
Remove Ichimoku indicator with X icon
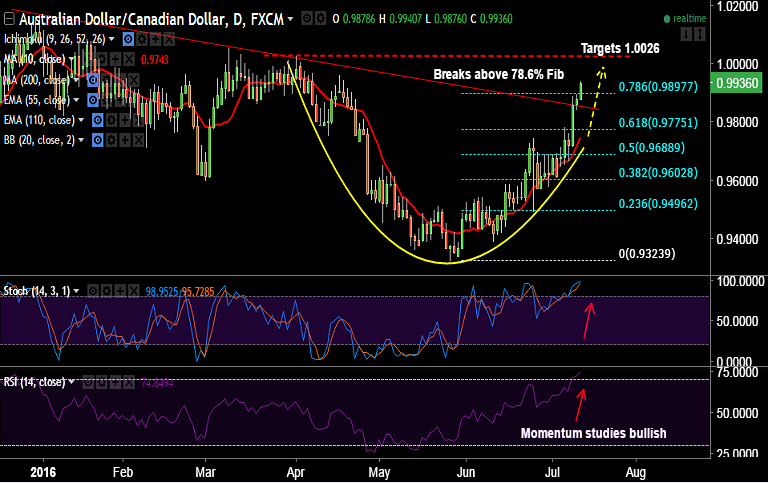coord(168,39)
